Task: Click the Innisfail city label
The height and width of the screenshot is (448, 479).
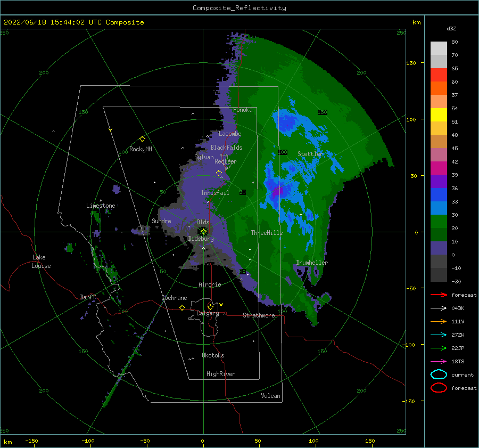Action: [215, 193]
